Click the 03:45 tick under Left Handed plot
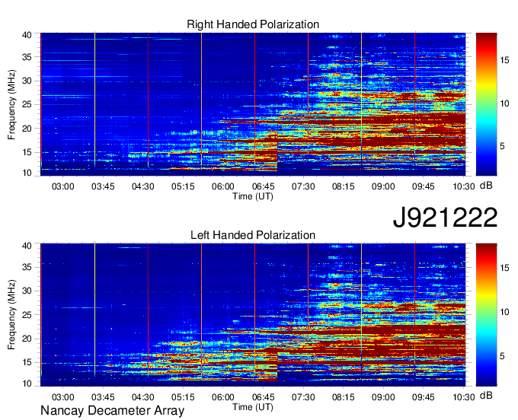Viewport: 518px width, 420px height. point(103,397)
